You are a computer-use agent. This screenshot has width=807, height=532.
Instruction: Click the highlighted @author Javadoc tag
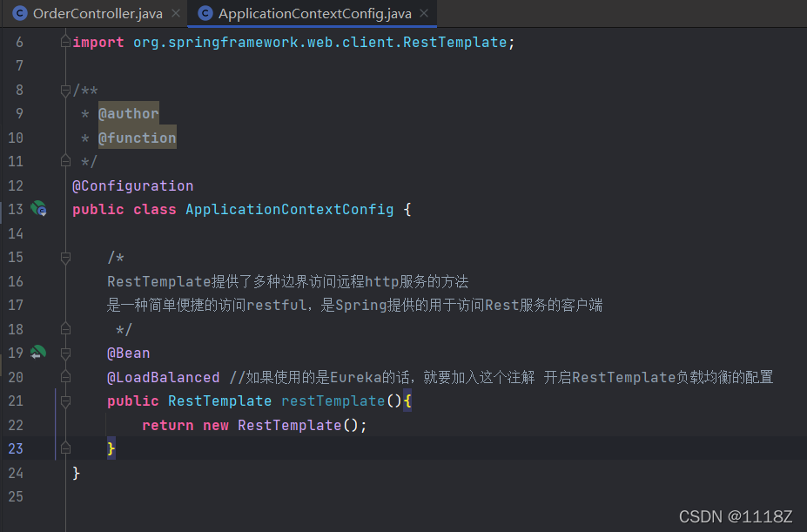point(129,113)
